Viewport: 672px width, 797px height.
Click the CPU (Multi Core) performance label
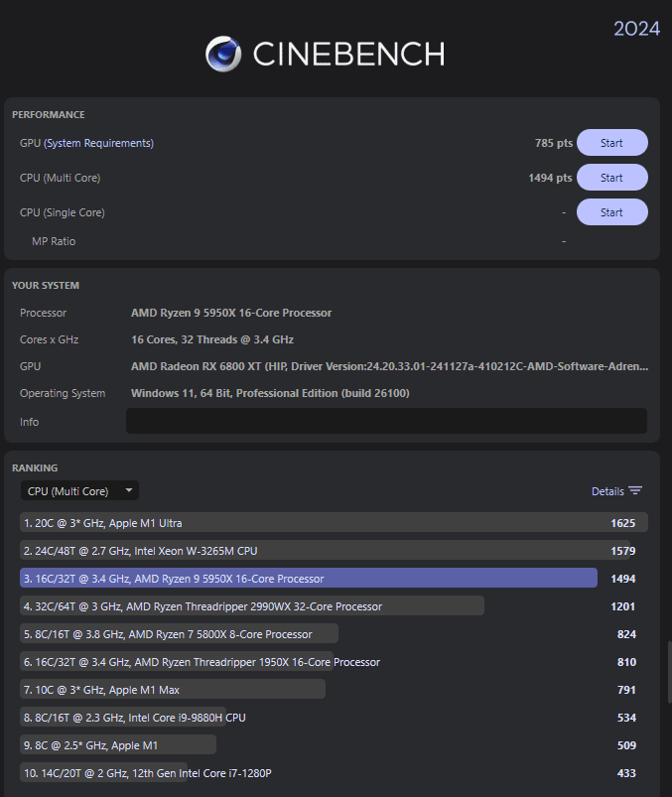[60, 178]
